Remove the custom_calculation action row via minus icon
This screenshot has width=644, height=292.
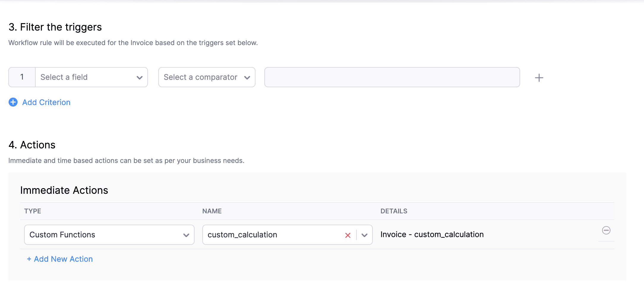tap(606, 230)
